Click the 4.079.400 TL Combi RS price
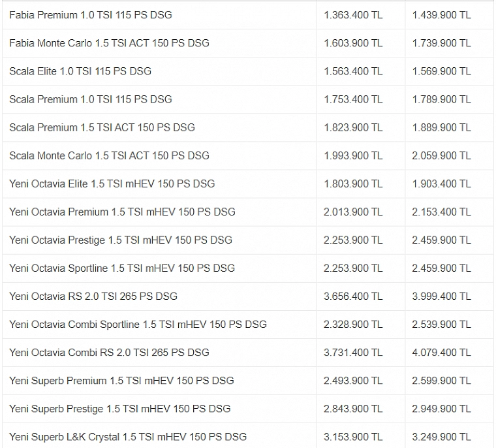The height and width of the screenshot is (448, 496). tap(441, 353)
